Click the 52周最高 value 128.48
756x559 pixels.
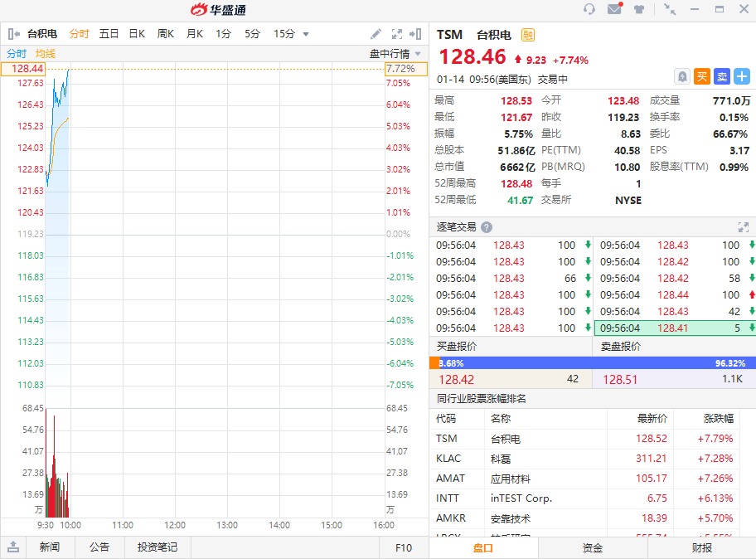coord(516,184)
